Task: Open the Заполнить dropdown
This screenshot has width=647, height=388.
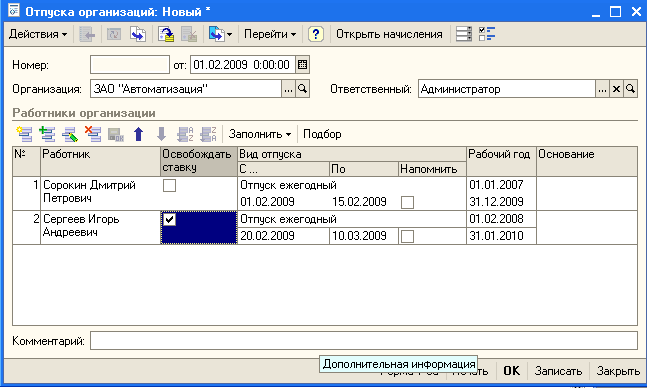Action: 260,134
